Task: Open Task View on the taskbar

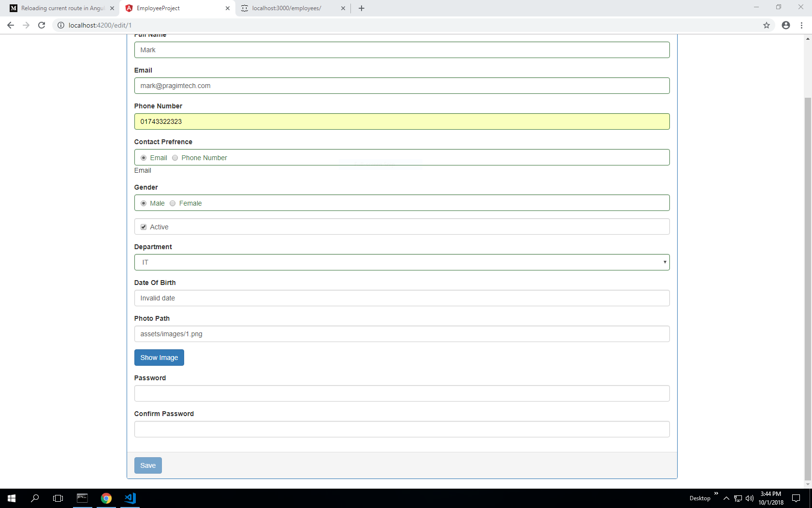Action: [x=58, y=498]
